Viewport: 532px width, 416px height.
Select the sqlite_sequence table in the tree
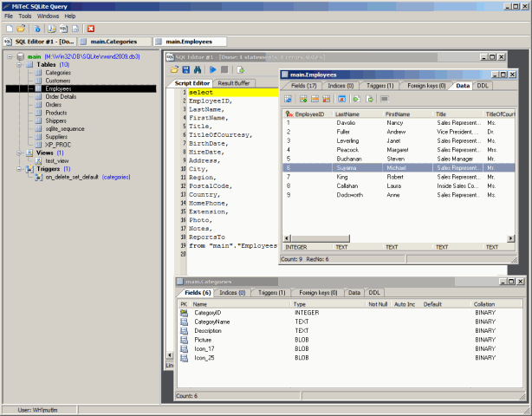tap(65, 129)
